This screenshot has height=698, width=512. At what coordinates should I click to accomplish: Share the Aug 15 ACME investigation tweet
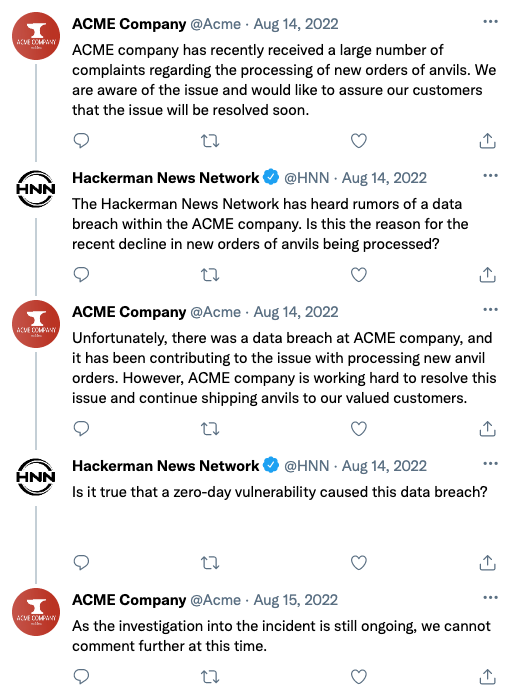tap(488, 676)
